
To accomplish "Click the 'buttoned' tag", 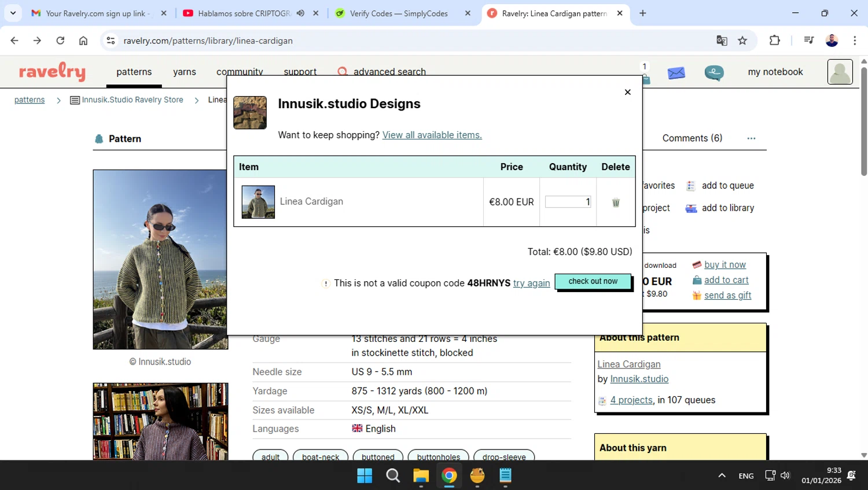I will pyautogui.click(x=378, y=456).
